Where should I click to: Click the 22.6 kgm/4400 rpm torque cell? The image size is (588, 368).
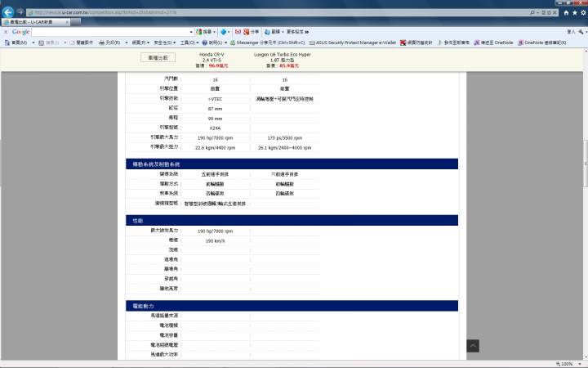(216, 147)
